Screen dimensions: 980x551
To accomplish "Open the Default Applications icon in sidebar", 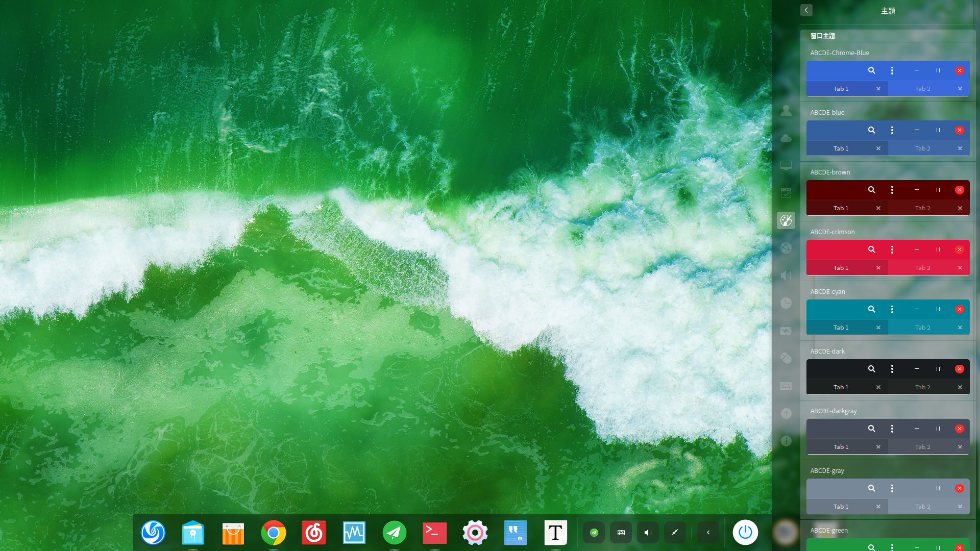I will pyautogui.click(x=786, y=193).
